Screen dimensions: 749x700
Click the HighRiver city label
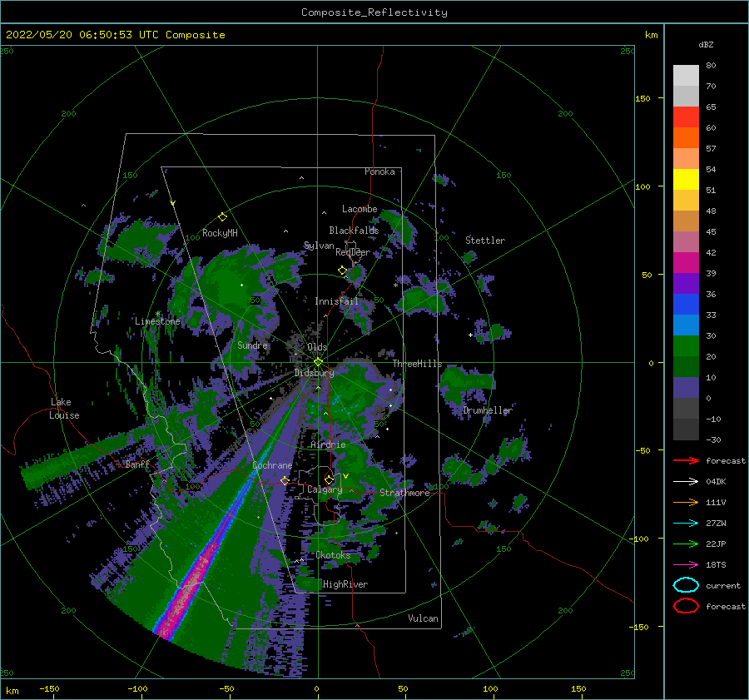tap(345, 584)
